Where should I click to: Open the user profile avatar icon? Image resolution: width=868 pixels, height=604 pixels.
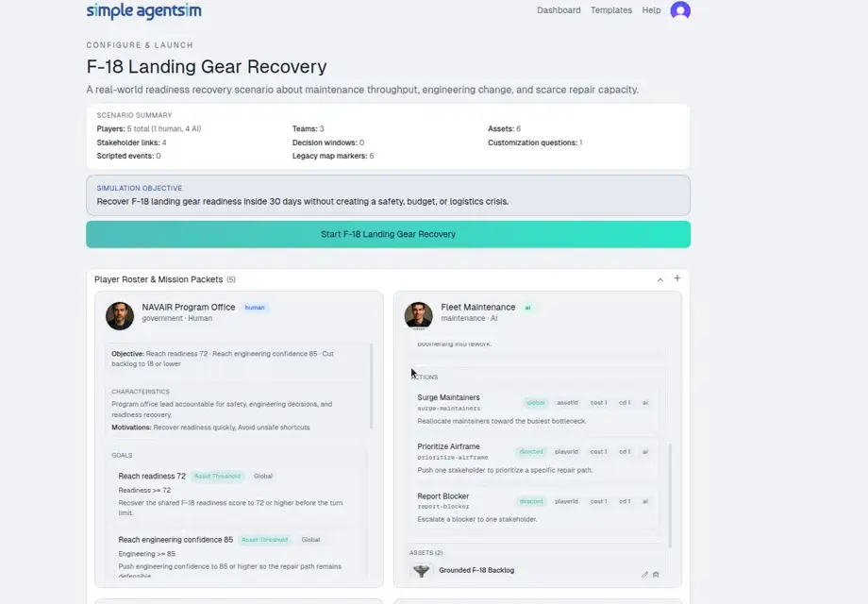[680, 10]
